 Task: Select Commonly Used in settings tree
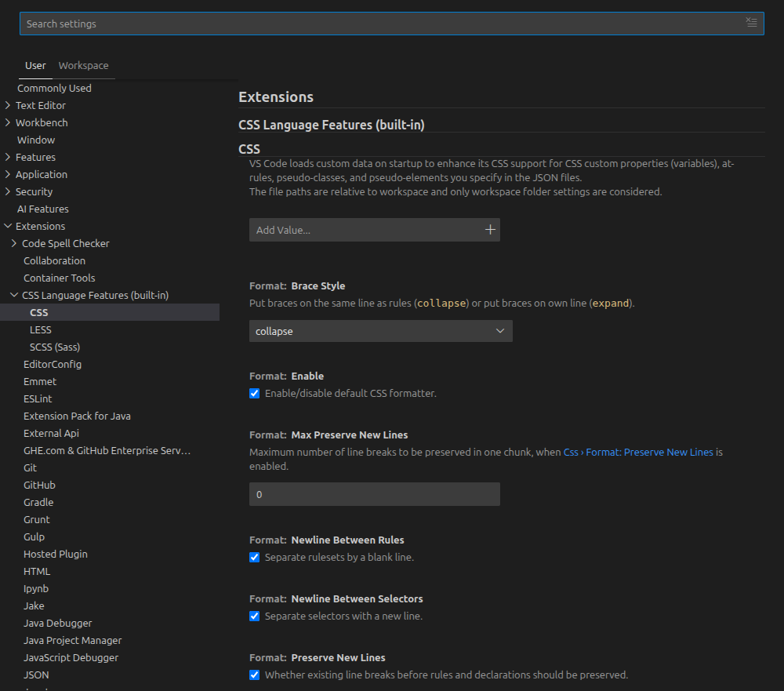pyautogui.click(x=55, y=88)
